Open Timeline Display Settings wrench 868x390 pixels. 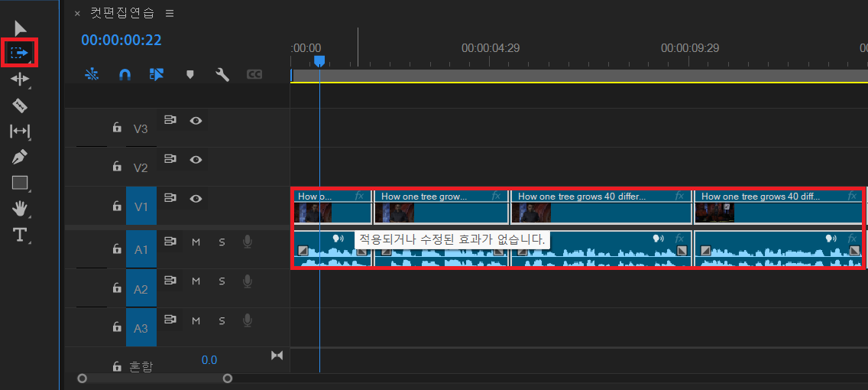pyautogui.click(x=222, y=75)
